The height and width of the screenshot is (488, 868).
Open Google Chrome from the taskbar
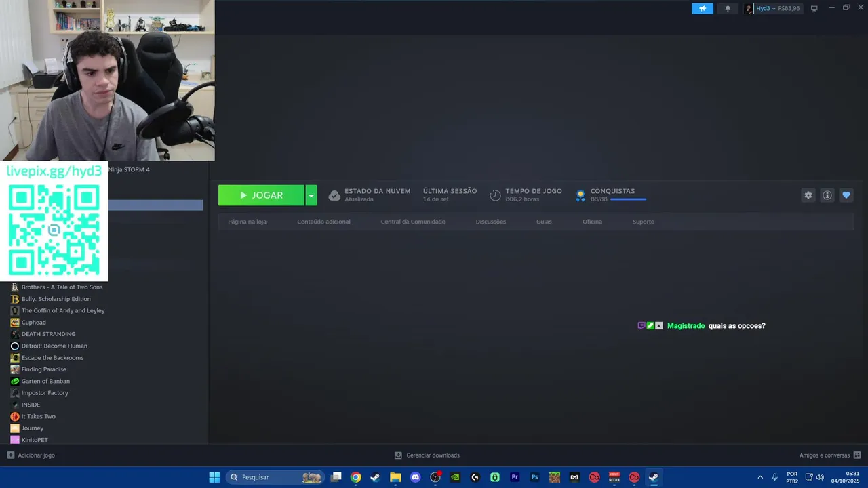click(x=355, y=477)
